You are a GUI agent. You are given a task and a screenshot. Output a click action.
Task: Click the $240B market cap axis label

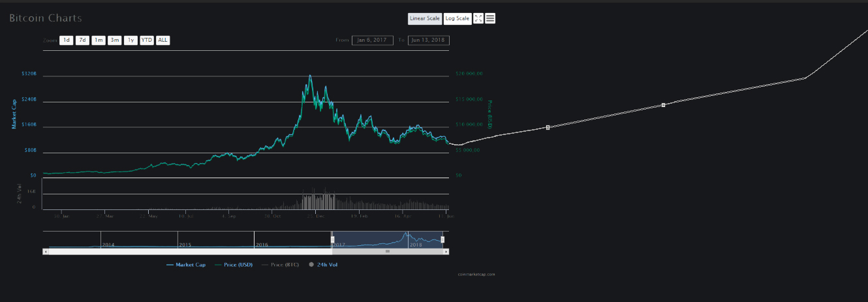(x=29, y=100)
